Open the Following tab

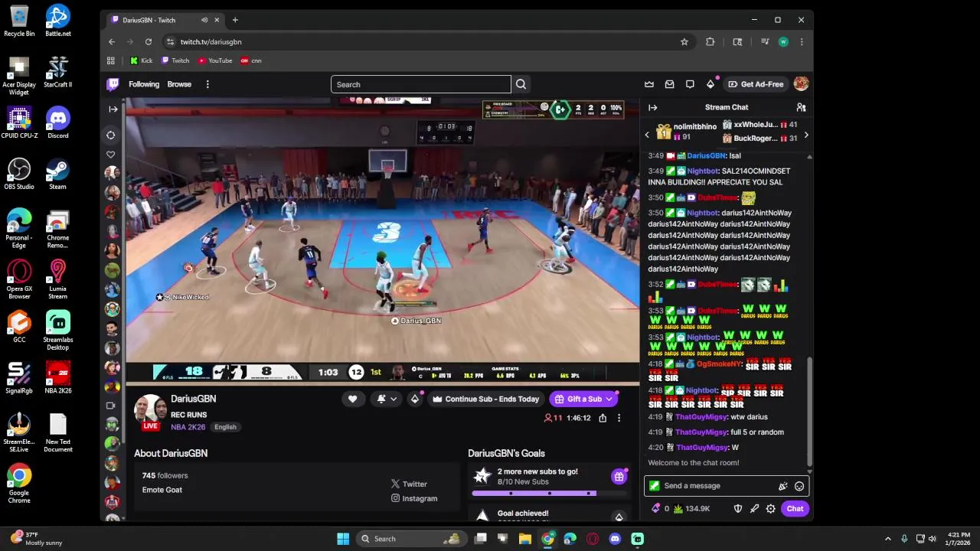click(144, 84)
